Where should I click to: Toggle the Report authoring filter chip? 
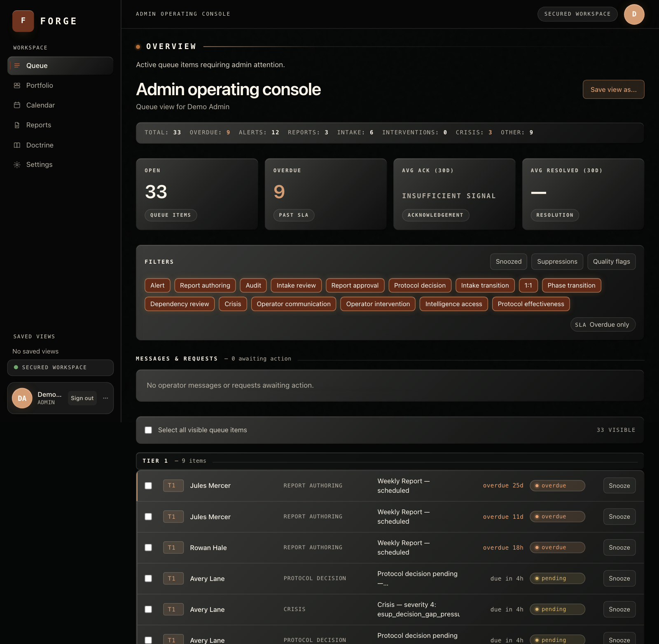pos(205,286)
